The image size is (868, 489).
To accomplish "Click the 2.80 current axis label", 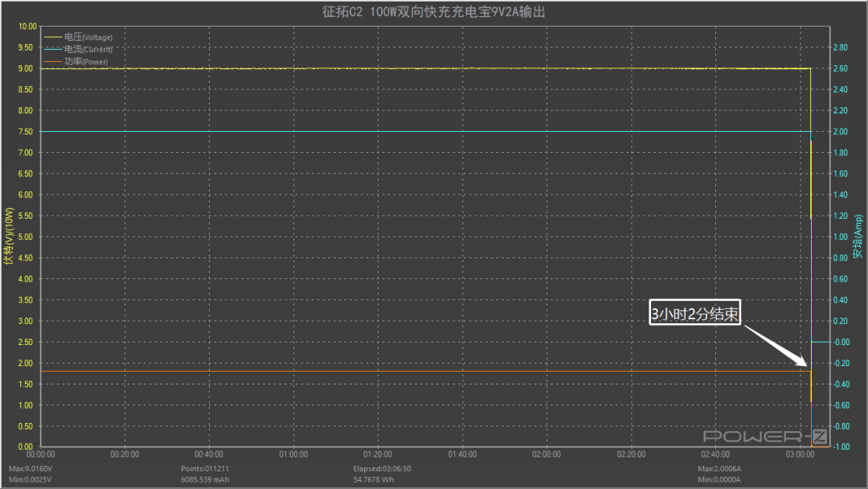I will tap(841, 47).
